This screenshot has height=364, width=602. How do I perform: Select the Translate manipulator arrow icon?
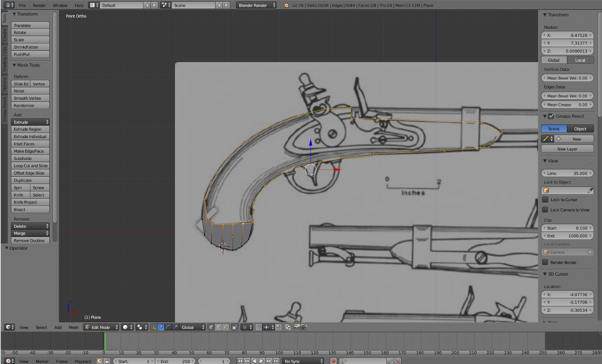[x=161, y=327]
